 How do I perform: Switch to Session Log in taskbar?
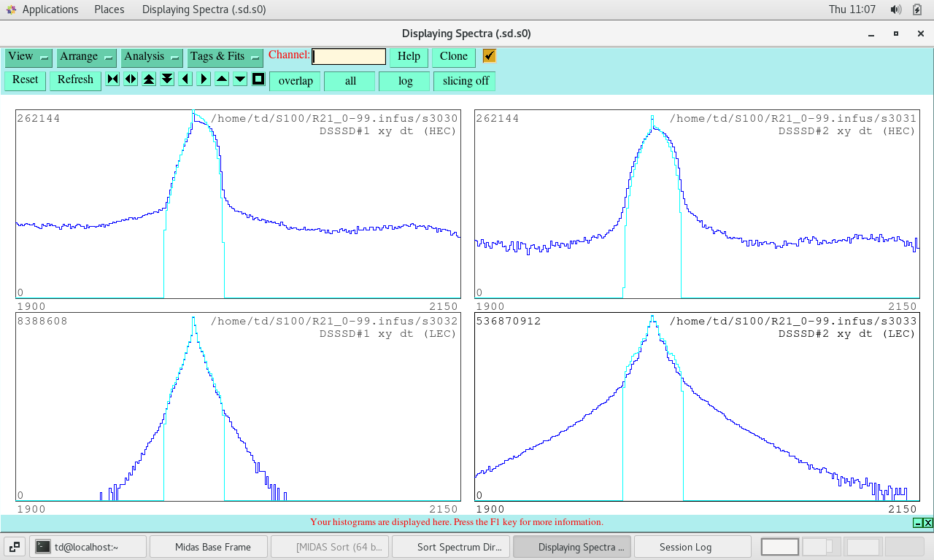point(685,547)
